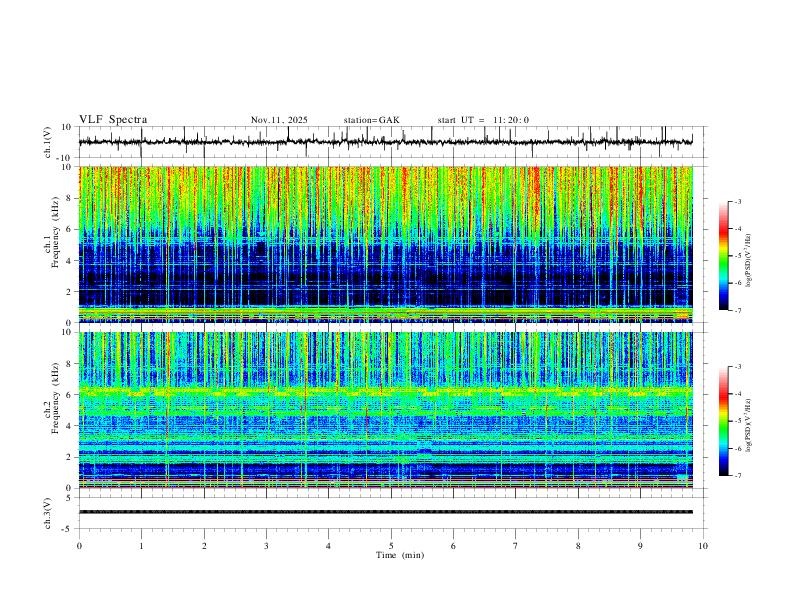
Task: Click the ch.3 black voltage trace
Action: [385, 512]
